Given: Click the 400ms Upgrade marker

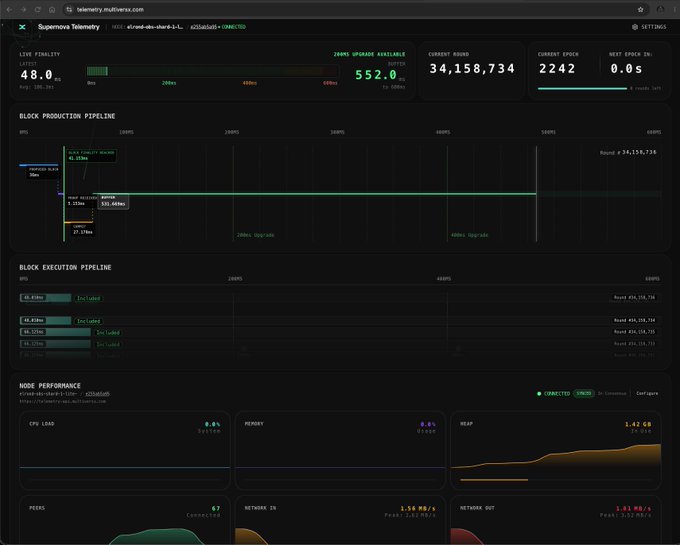Looking at the screenshot, I should [x=469, y=235].
